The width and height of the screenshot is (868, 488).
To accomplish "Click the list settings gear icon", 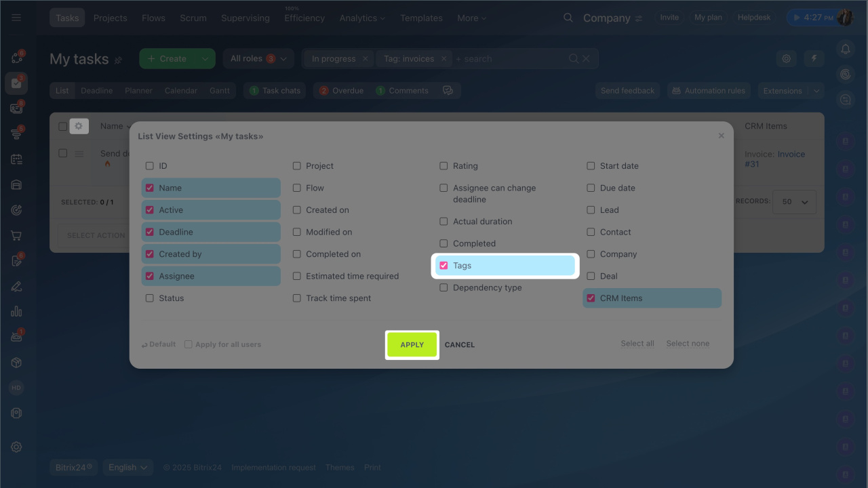I will pyautogui.click(x=79, y=126).
